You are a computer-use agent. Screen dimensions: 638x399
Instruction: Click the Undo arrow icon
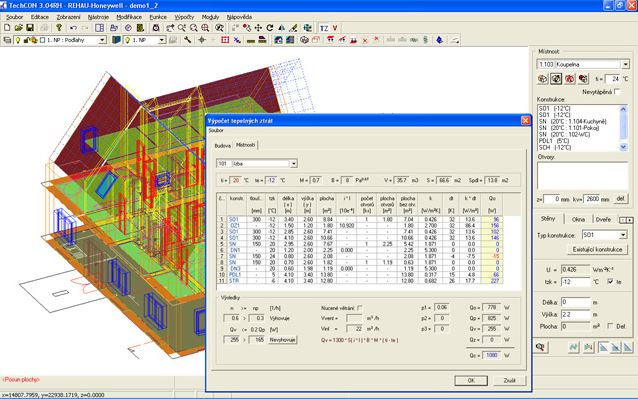tap(73, 28)
